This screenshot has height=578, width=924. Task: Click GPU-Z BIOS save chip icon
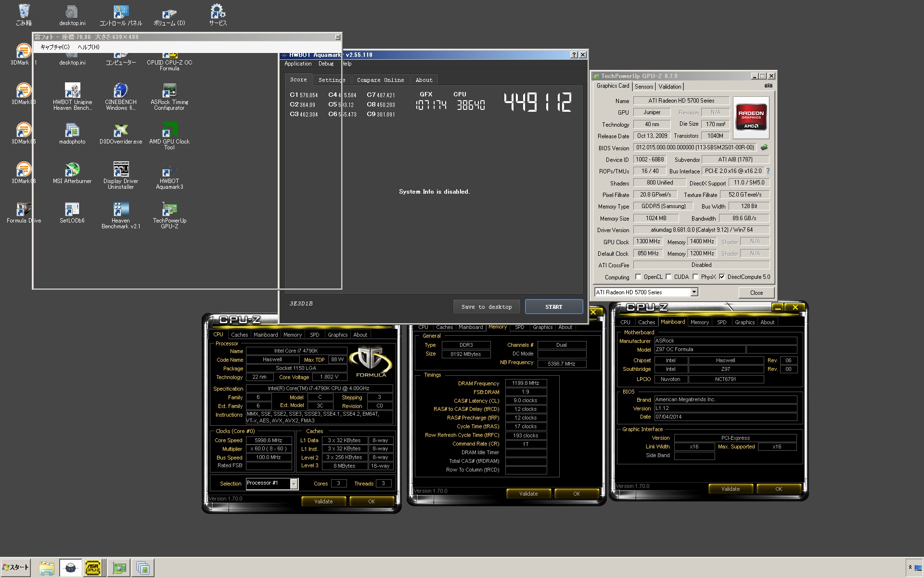coord(764,147)
